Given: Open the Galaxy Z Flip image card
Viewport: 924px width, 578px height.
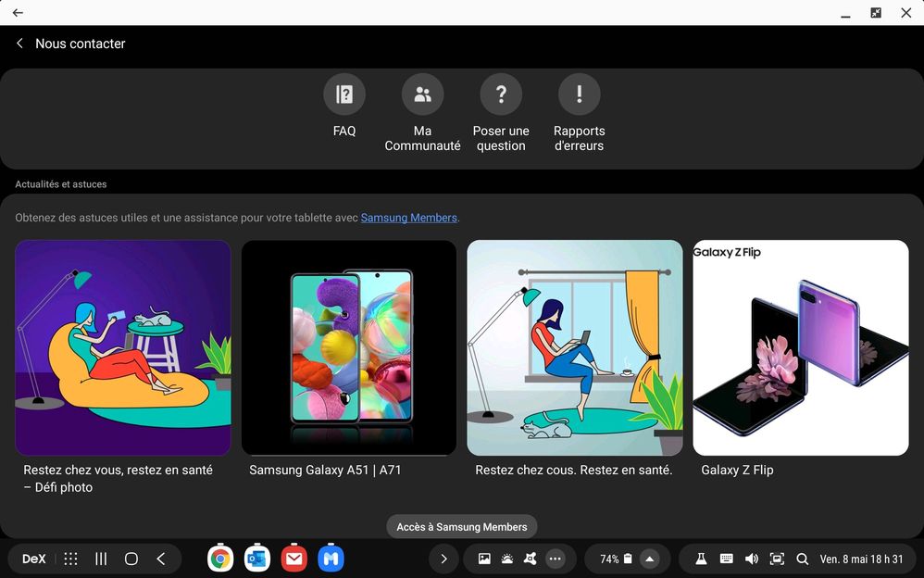Looking at the screenshot, I should [x=801, y=347].
